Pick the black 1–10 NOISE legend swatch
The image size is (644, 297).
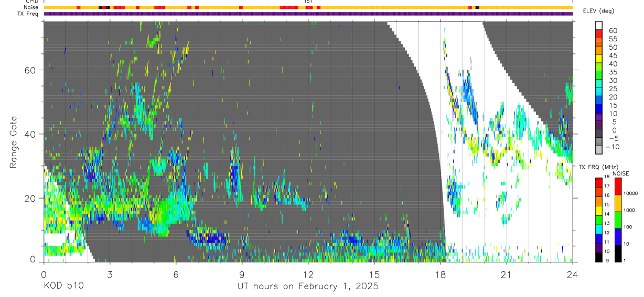click(618, 254)
